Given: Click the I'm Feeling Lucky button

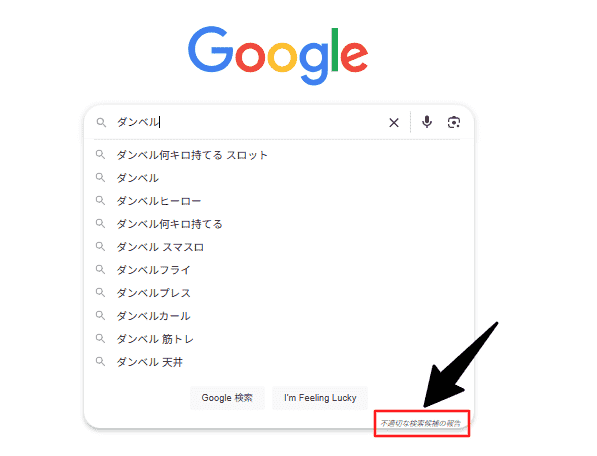Looking at the screenshot, I should click(320, 398).
